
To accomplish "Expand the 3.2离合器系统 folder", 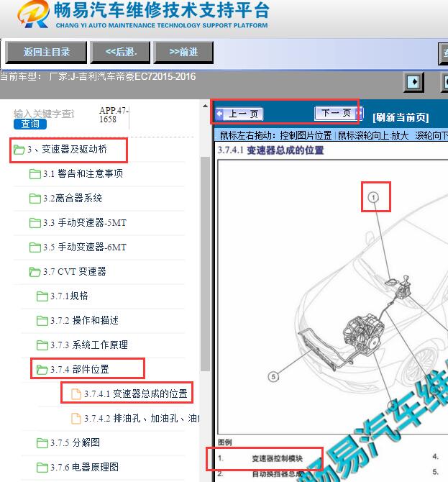I will click(73, 199).
